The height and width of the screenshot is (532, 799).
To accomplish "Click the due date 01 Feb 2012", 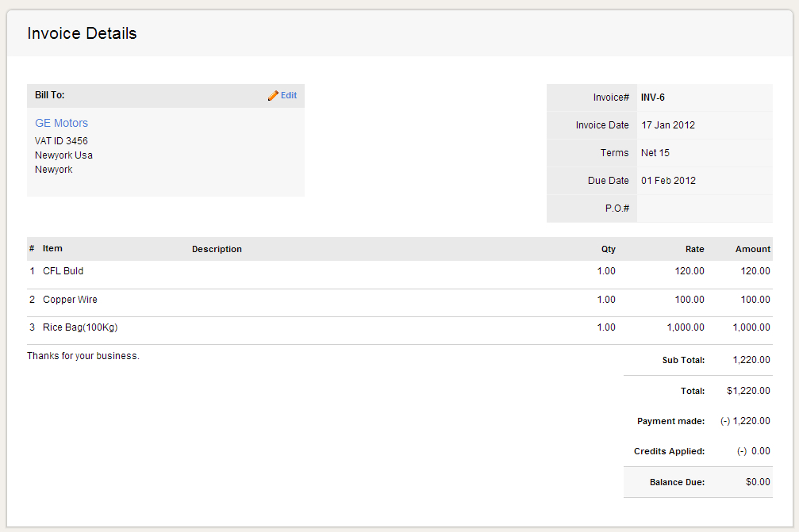I will (x=668, y=181).
